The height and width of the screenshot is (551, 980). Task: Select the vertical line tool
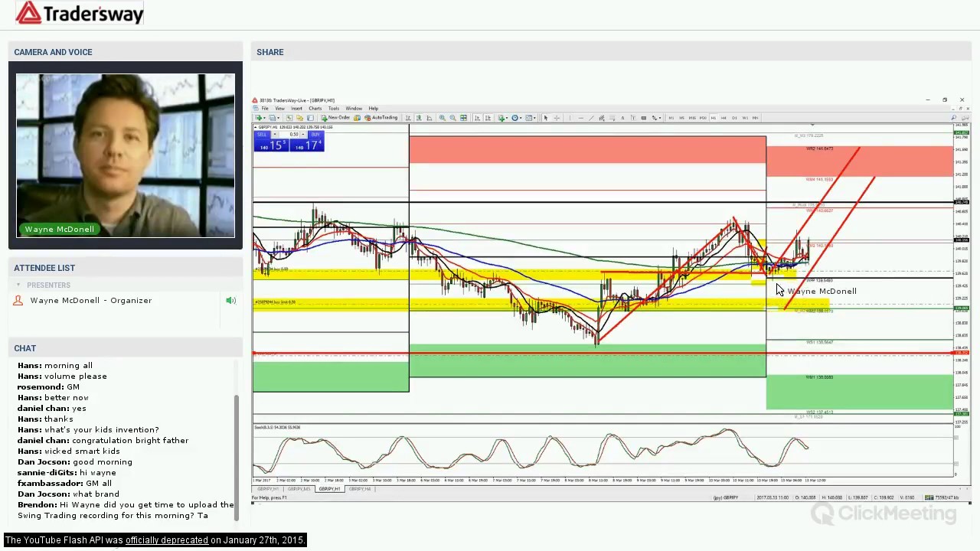(x=570, y=117)
